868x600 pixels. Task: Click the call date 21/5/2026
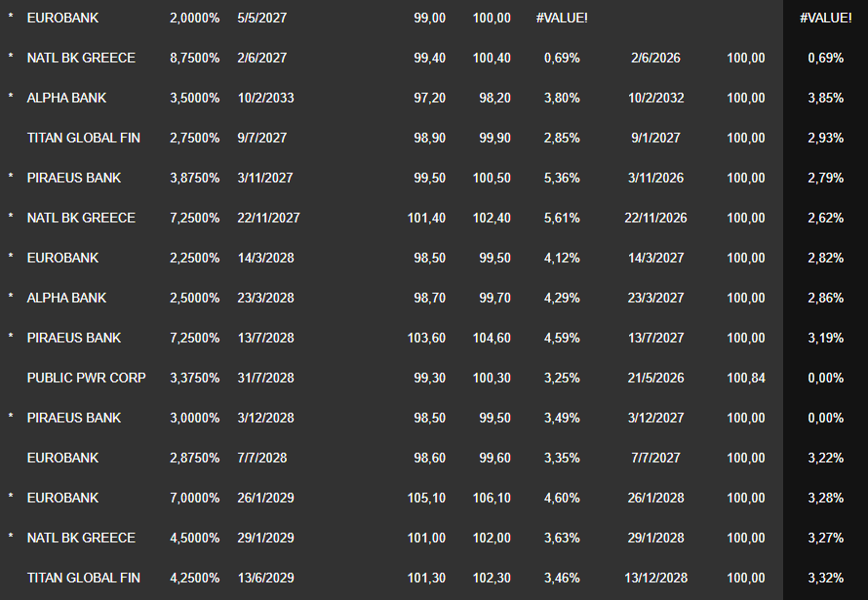tap(656, 378)
